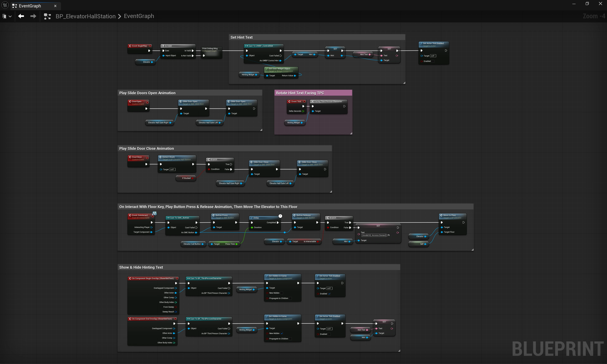
Task: Click the Branch node icon in Door Close section
Action: [208, 159]
